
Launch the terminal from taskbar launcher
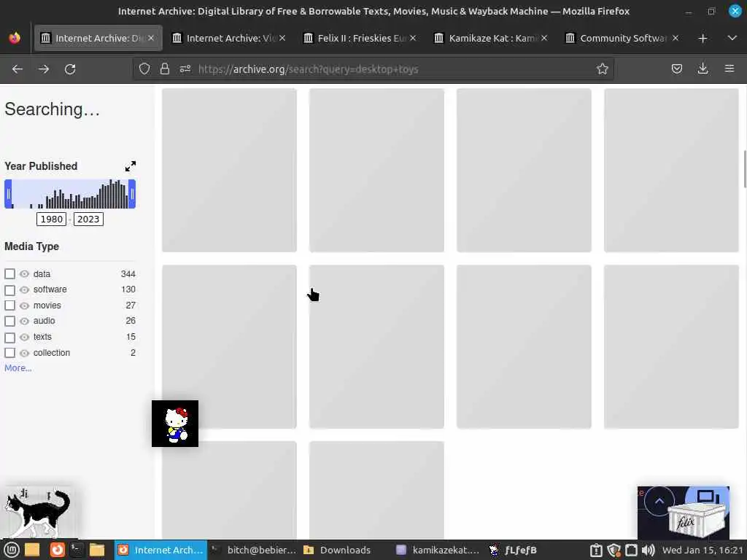(x=76, y=550)
